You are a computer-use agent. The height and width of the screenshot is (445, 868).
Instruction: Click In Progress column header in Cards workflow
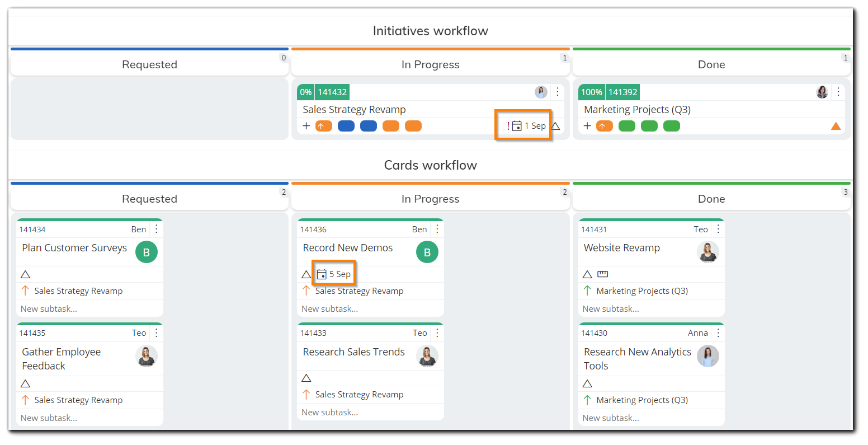[430, 199]
